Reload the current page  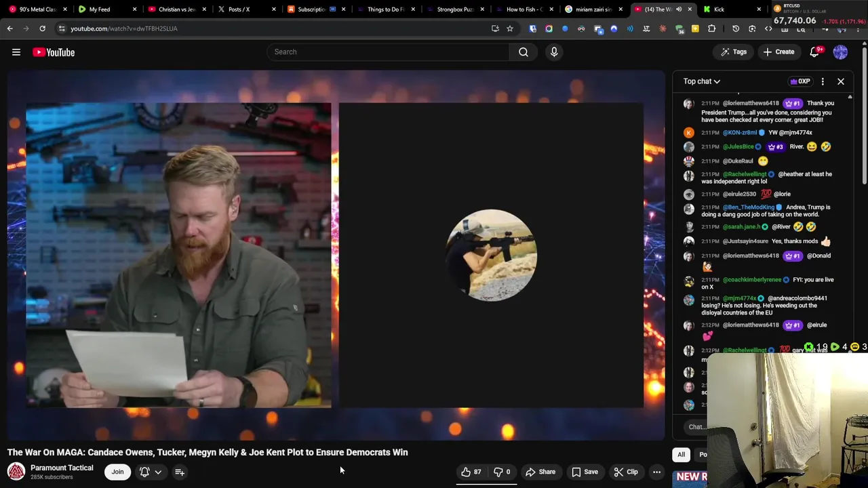coord(42,28)
